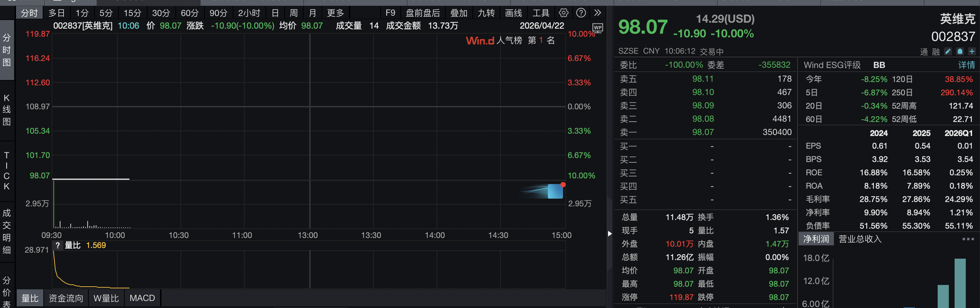980x308 pixels.
Task: Open the 详情 ESG details link
Action: [x=966, y=65]
